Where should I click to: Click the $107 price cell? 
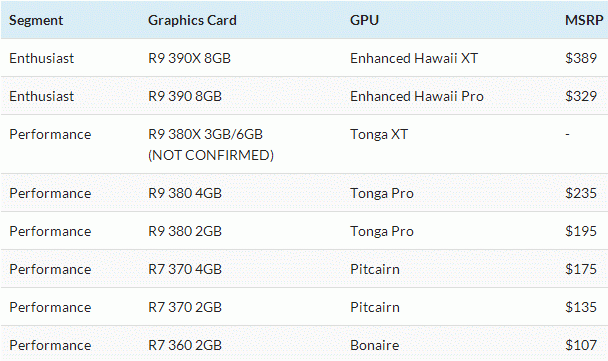(581, 345)
